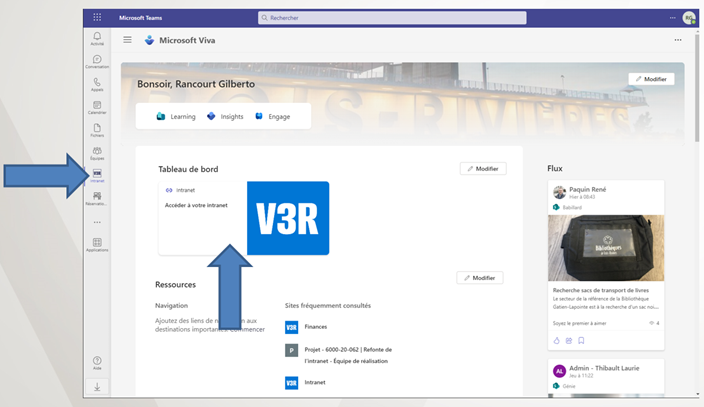The width and height of the screenshot is (704, 407).
Task: Open Teams settings and more ellipsis
Action: (673, 18)
